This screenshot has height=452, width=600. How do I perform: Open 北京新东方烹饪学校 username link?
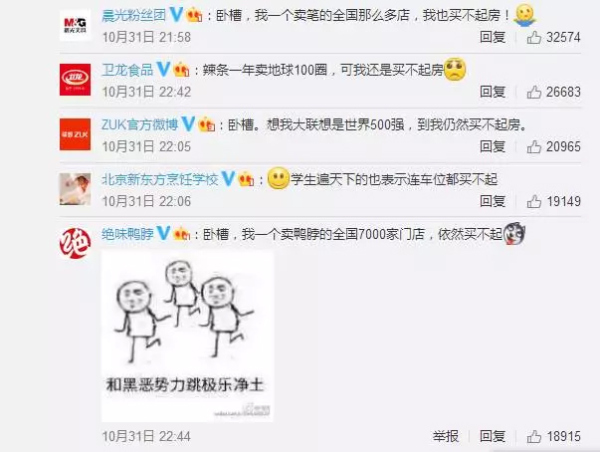(x=160, y=179)
